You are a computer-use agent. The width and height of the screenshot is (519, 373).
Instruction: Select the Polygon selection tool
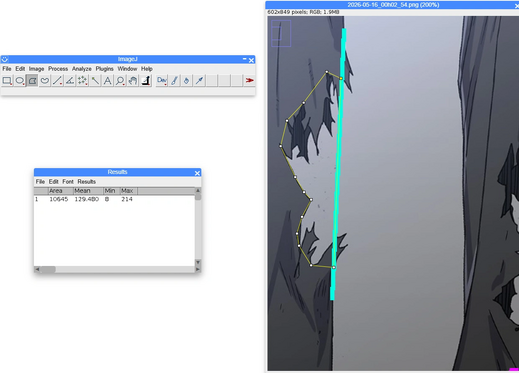click(32, 81)
